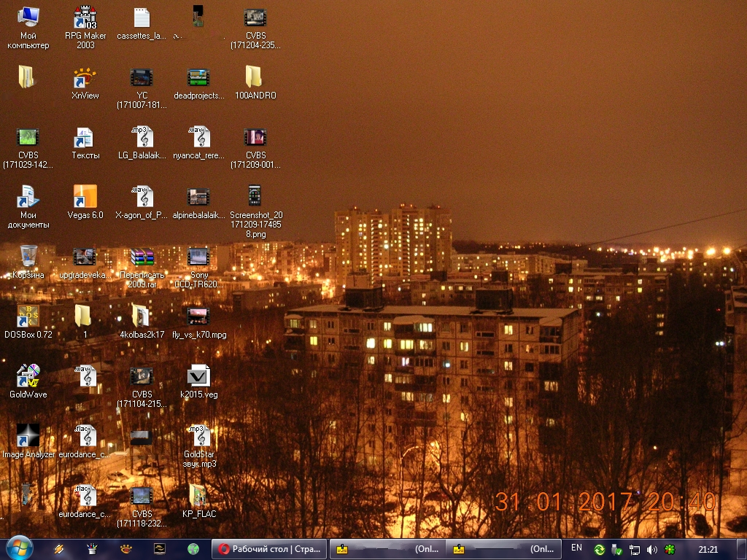The height and width of the screenshot is (560, 747).
Task: Select the GoldWave desktop shortcut
Action: 28,376
